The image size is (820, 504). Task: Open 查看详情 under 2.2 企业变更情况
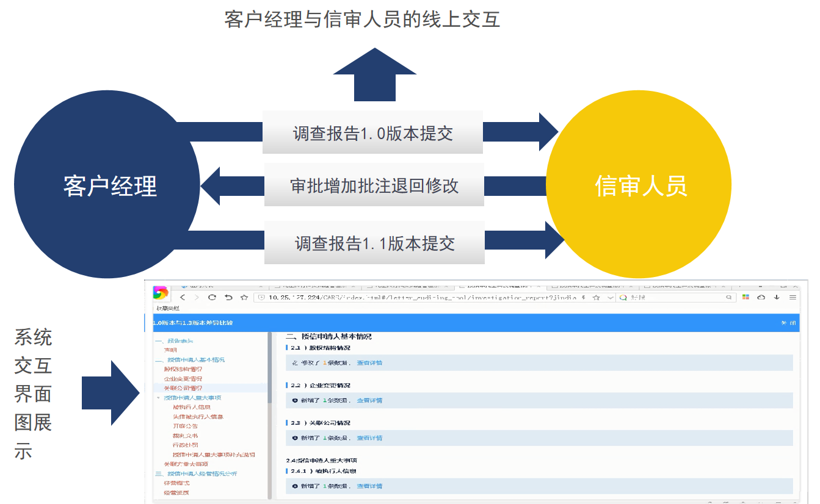tap(369, 400)
